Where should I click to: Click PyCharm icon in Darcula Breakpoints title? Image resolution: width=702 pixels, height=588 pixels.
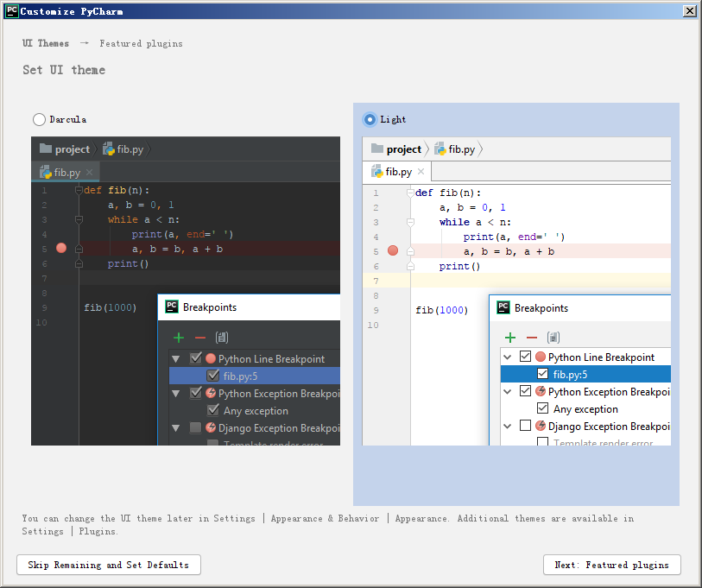[x=172, y=307]
